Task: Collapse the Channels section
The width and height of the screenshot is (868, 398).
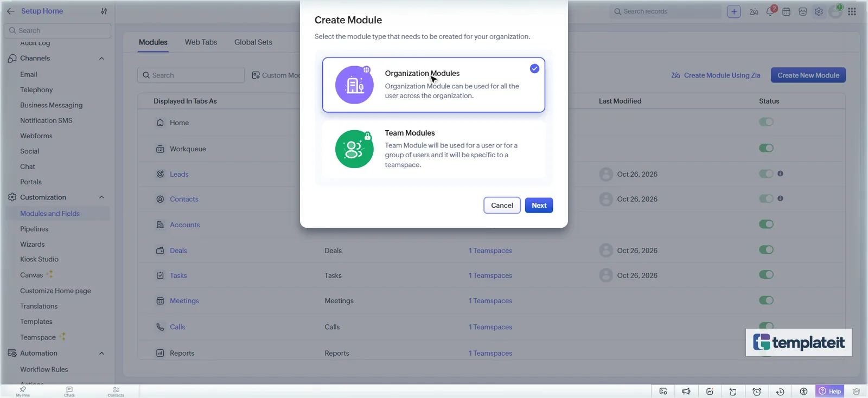Action: [101, 59]
